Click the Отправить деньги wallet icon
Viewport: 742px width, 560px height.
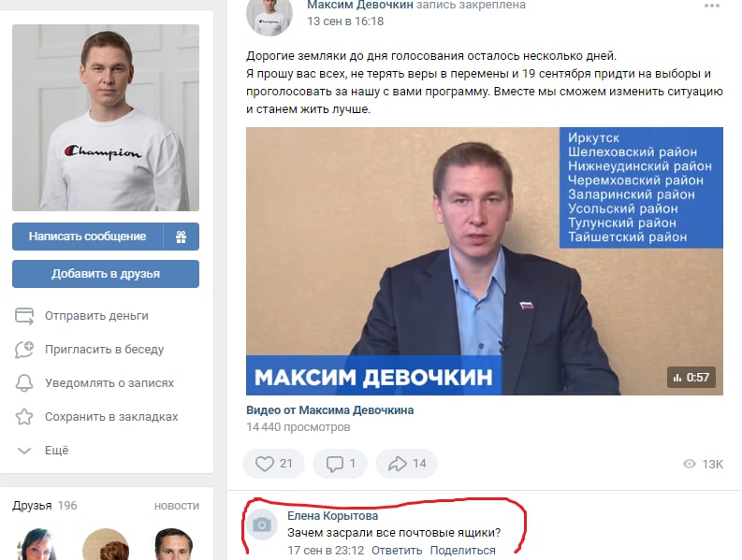[24, 316]
